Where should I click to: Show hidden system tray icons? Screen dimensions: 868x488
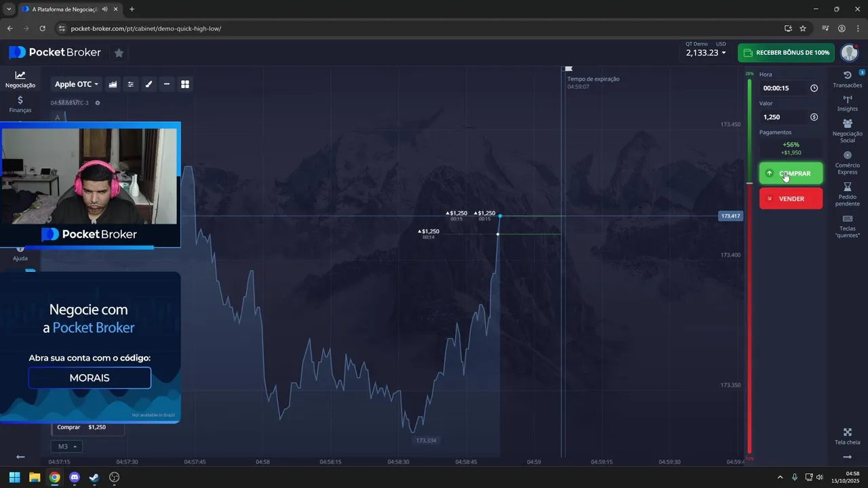click(x=780, y=477)
